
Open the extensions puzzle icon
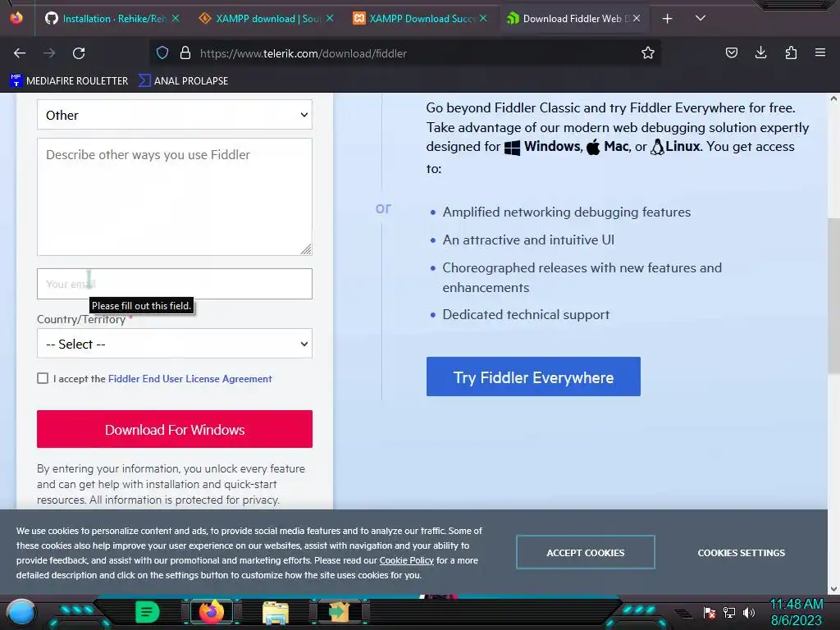click(791, 52)
